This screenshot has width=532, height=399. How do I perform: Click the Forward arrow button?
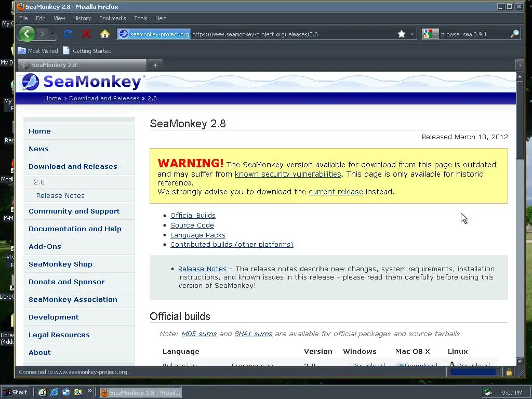(x=43, y=34)
